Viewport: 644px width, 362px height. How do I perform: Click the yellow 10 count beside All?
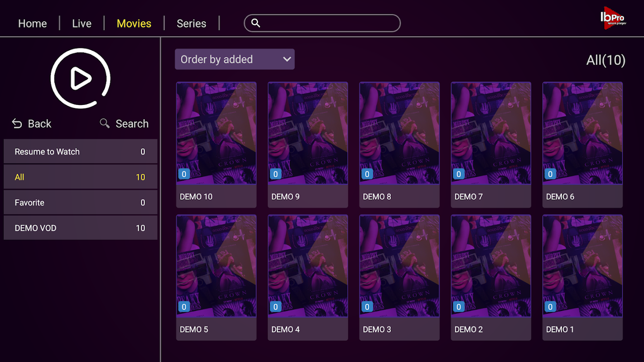click(140, 177)
